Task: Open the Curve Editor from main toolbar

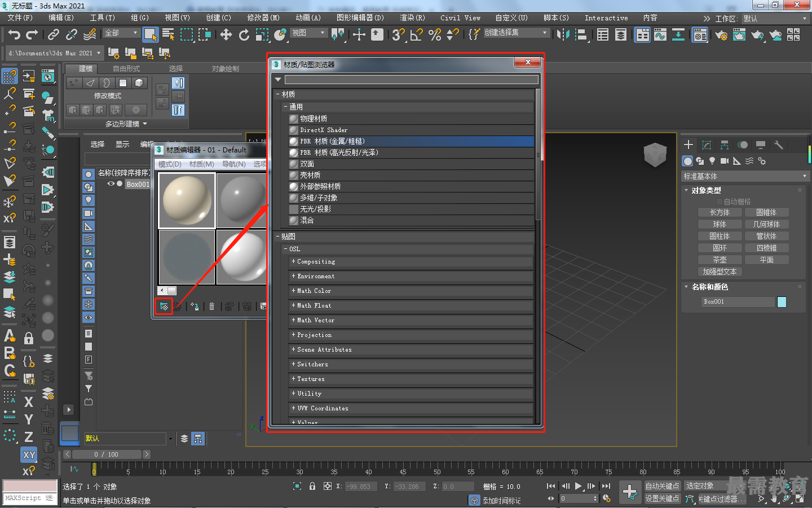Action: [x=660, y=35]
